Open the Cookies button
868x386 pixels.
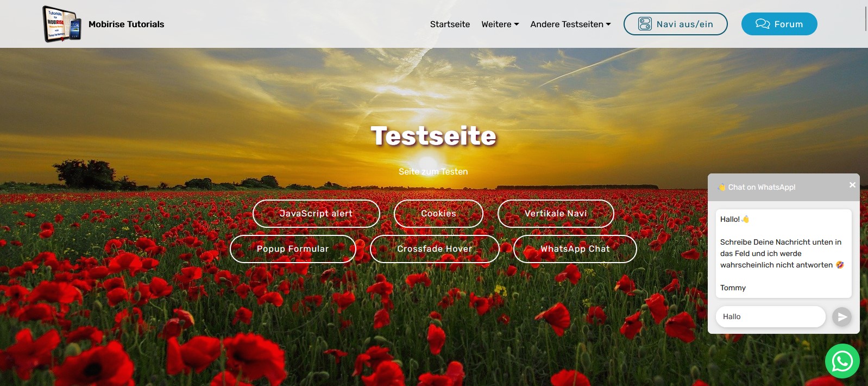click(x=438, y=214)
